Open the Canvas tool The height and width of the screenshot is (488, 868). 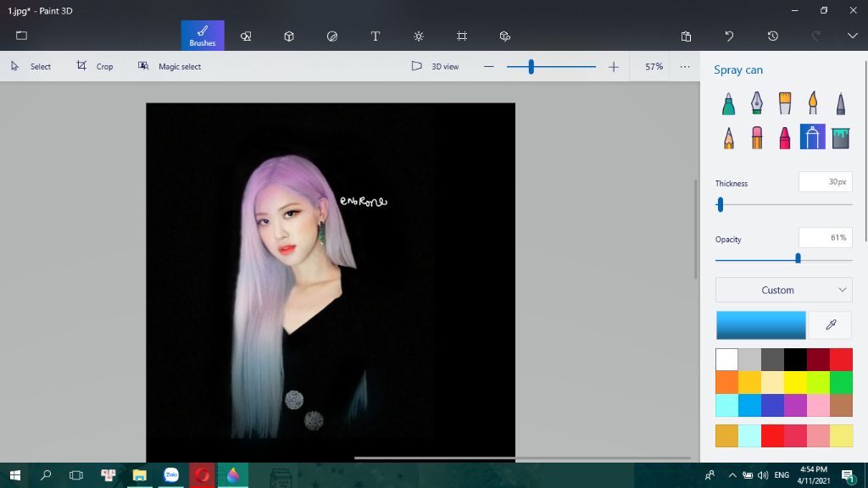462,36
